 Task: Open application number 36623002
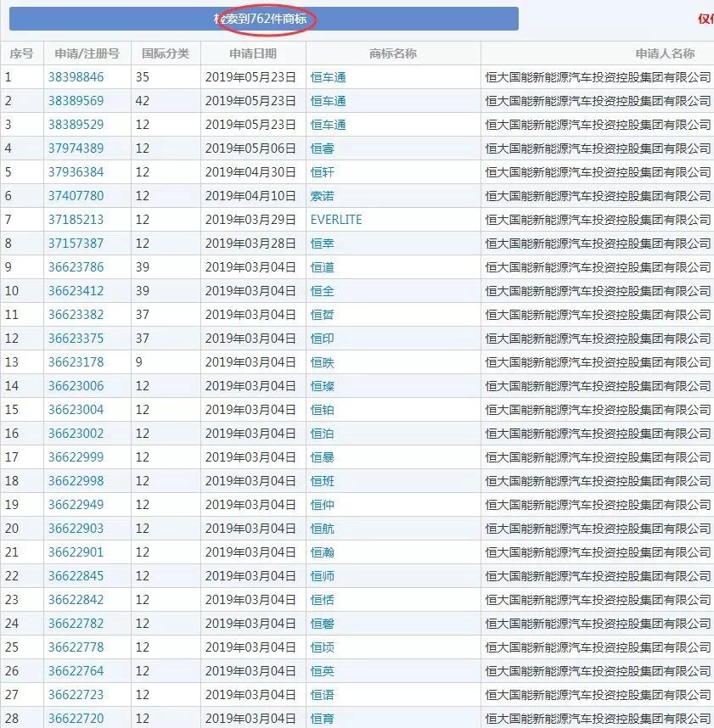coord(76,434)
